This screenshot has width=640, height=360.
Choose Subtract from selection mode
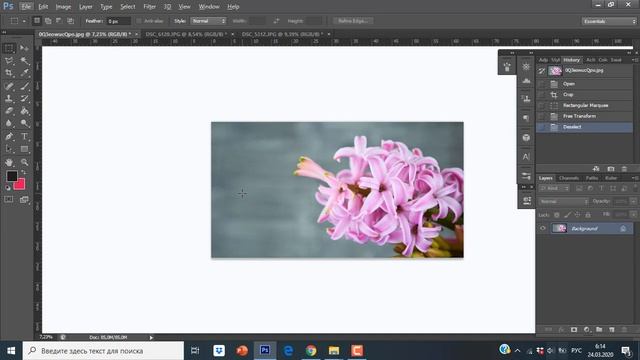59,21
